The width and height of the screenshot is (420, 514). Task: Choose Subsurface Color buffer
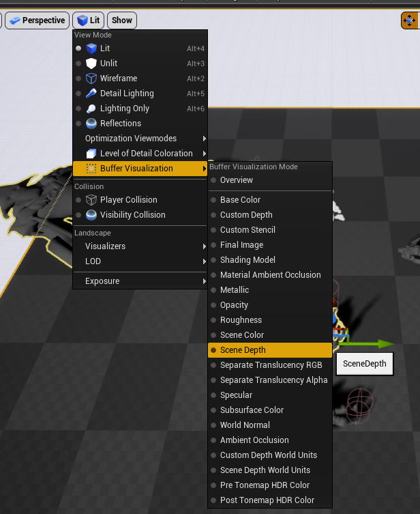[270, 410]
